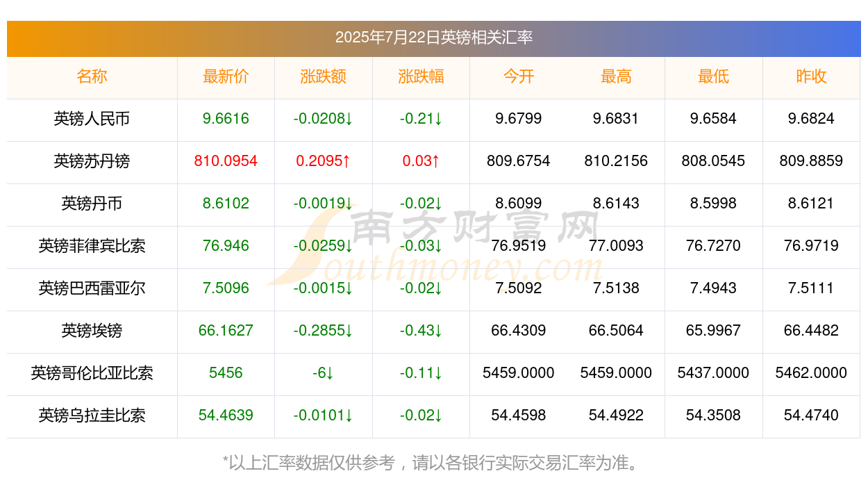Screen dimensions: 868x485
Task: Click previous close 809.8859
Action: click(x=811, y=161)
